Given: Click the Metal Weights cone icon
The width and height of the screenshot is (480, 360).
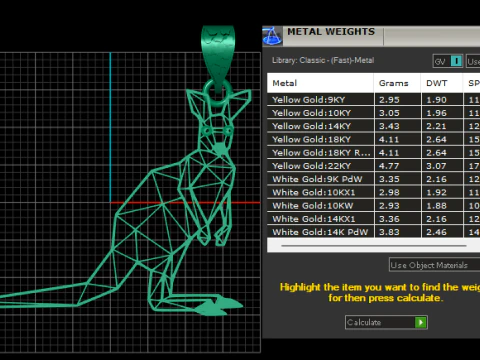Looking at the screenshot, I should [272, 36].
